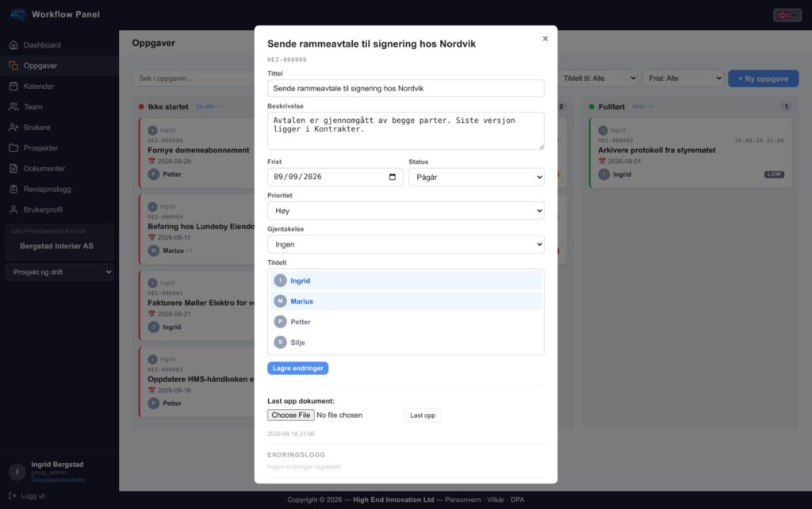Open Kalender from the sidebar menu
Viewport: 812px width, 509px height.
point(59,86)
